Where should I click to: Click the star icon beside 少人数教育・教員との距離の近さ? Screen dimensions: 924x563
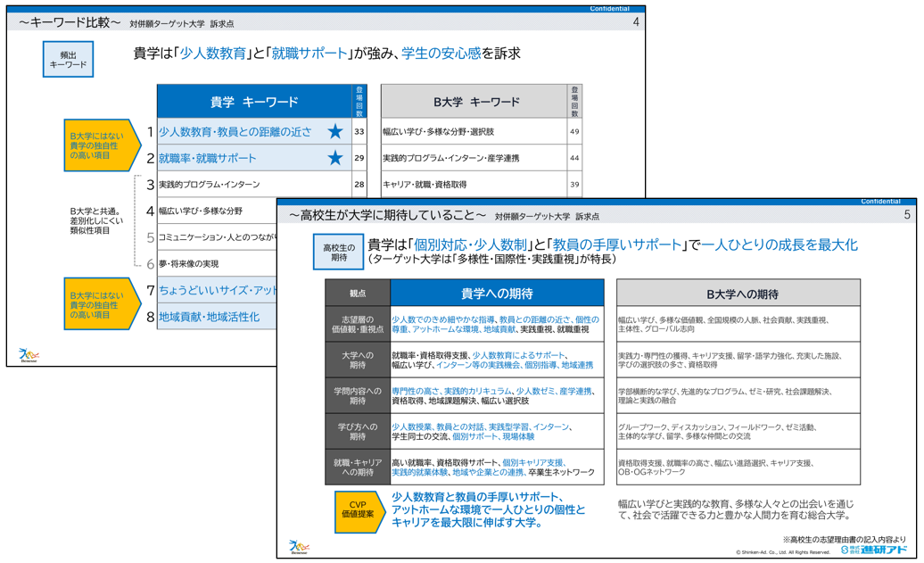[334, 132]
